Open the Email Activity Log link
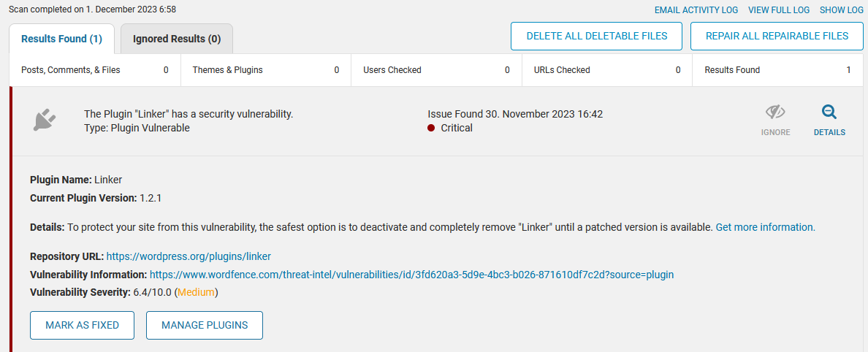The width and height of the screenshot is (868, 352). 696,10
